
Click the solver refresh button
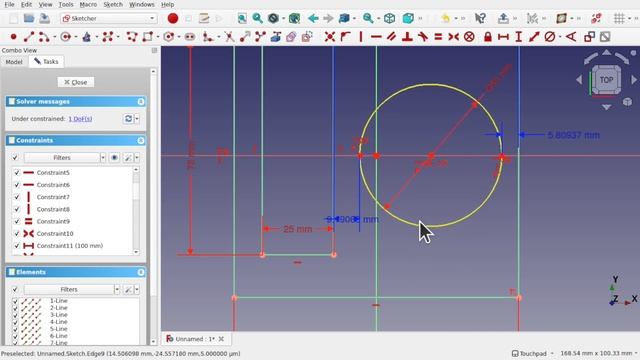tap(128, 119)
